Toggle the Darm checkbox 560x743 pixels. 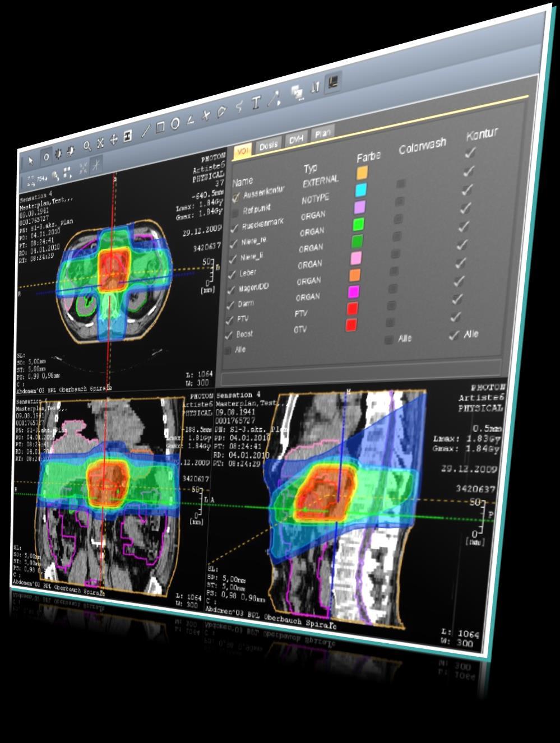point(229,306)
